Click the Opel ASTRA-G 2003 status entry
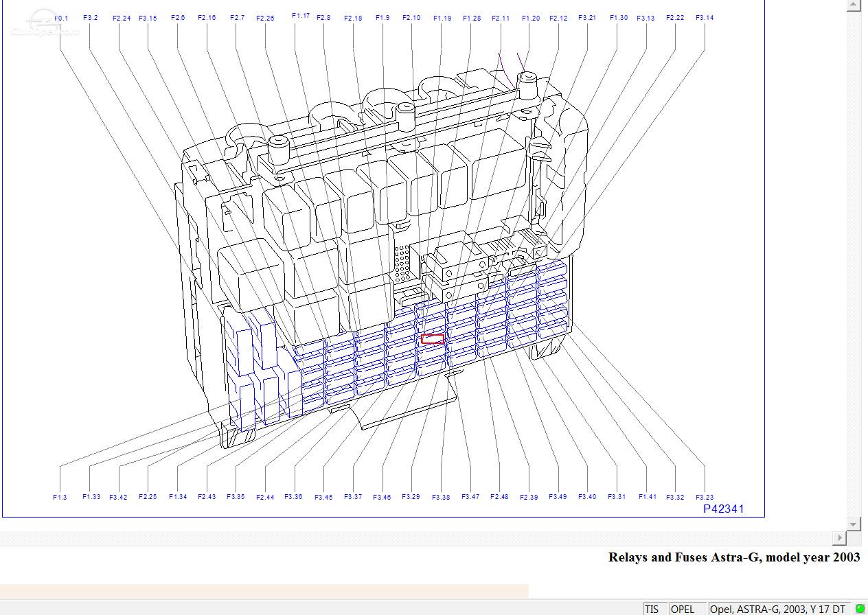 (777, 609)
